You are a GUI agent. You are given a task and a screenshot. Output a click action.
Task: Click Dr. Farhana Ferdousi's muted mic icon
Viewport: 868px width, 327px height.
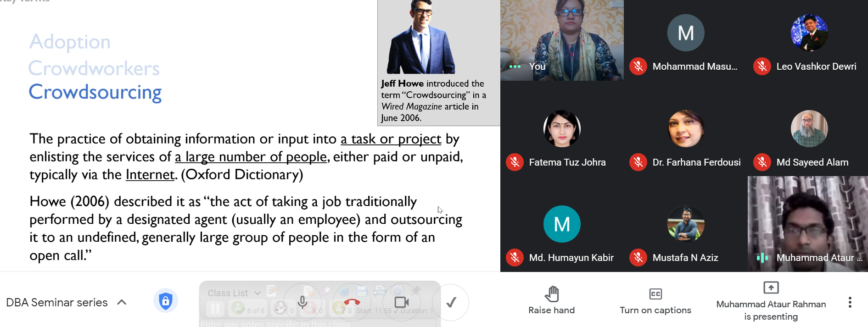[638, 162]
